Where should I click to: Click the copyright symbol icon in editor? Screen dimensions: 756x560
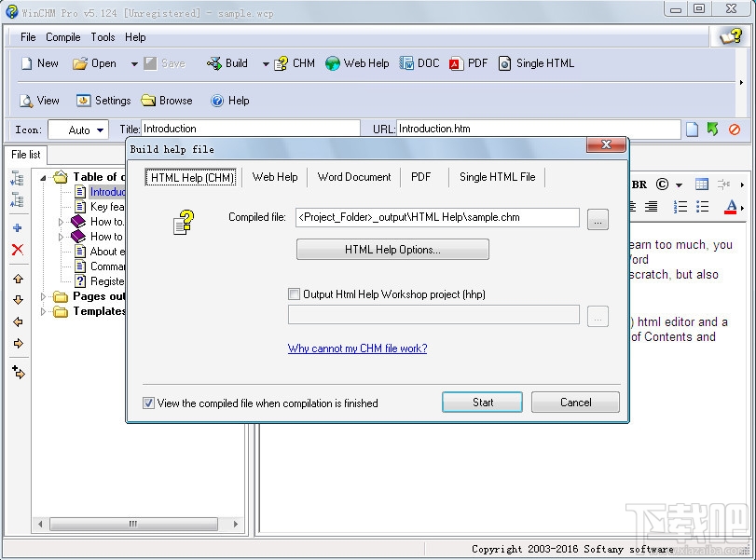point(663,184)
